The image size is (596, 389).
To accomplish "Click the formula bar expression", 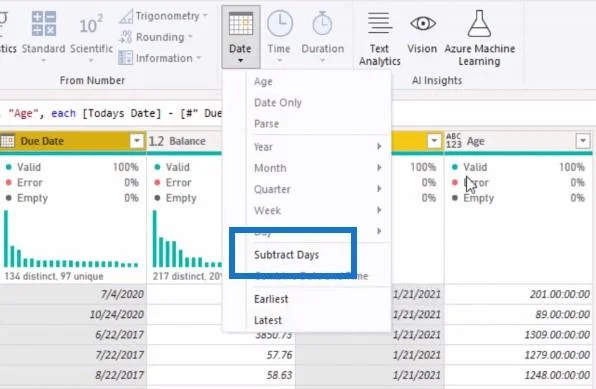I will (x=111, y=113).
